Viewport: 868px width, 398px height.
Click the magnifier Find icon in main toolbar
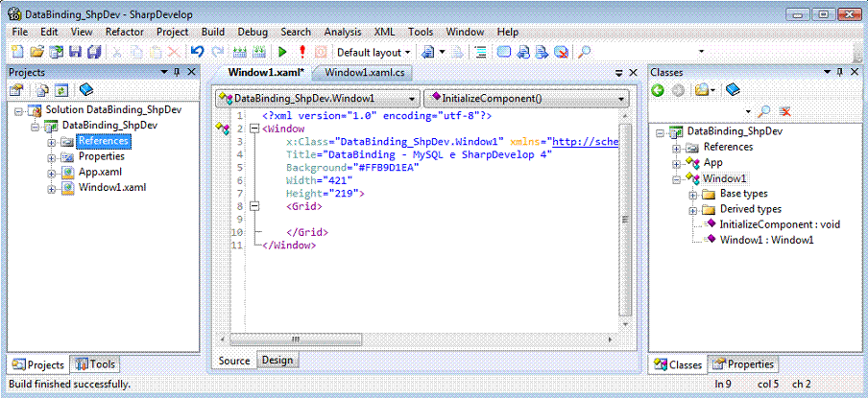pyautogui.click(x=584, y=52)
